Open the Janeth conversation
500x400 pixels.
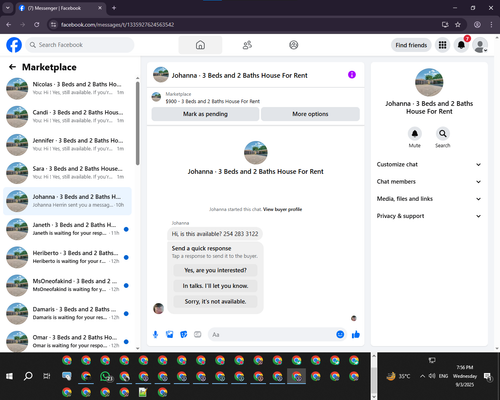pyautogui.click(x=67, y=229)
